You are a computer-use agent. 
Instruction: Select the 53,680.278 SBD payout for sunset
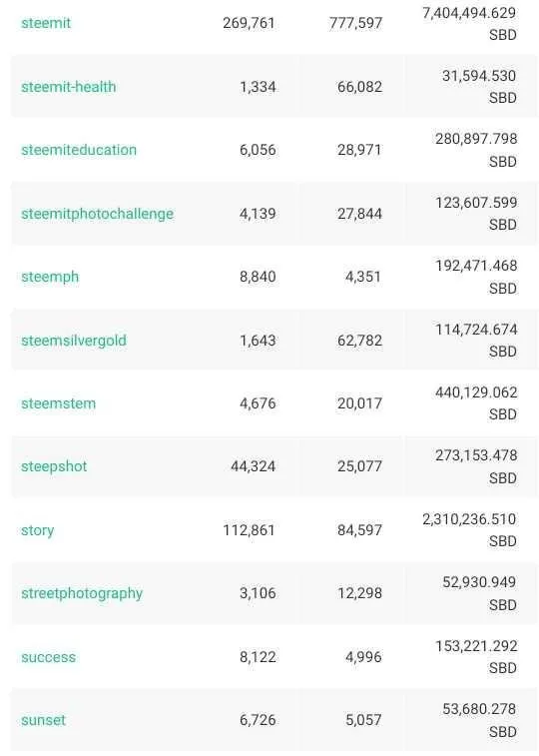[479, 720]
